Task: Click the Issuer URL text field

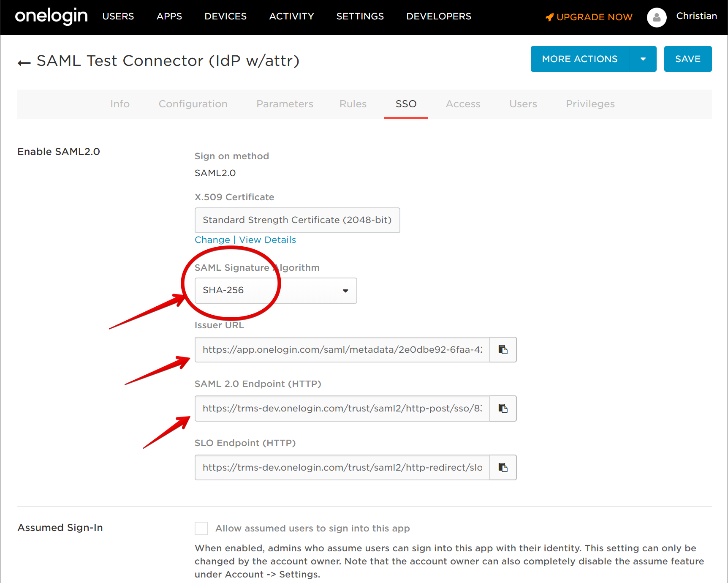Action: [x=342, y=349]
